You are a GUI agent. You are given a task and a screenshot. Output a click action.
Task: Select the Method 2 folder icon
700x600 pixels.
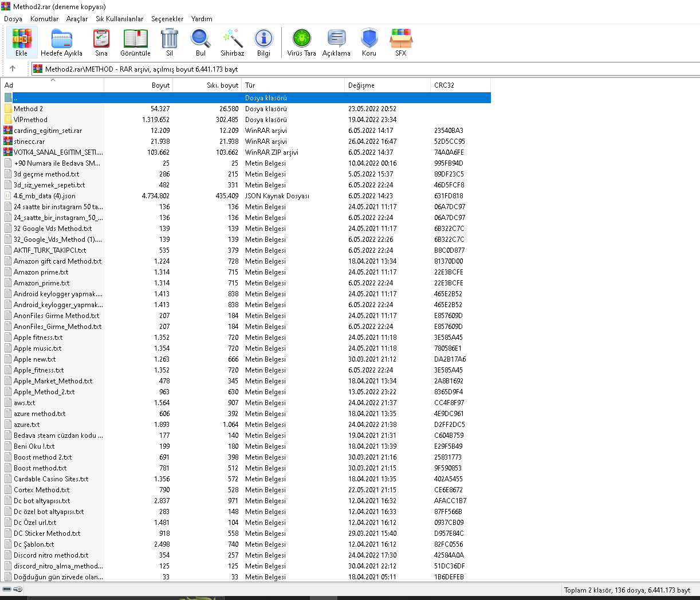tap(8, 108)
